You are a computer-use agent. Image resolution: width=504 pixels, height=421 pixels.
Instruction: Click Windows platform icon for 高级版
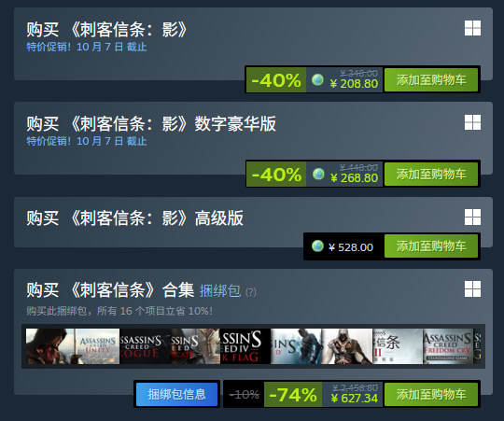472,217
